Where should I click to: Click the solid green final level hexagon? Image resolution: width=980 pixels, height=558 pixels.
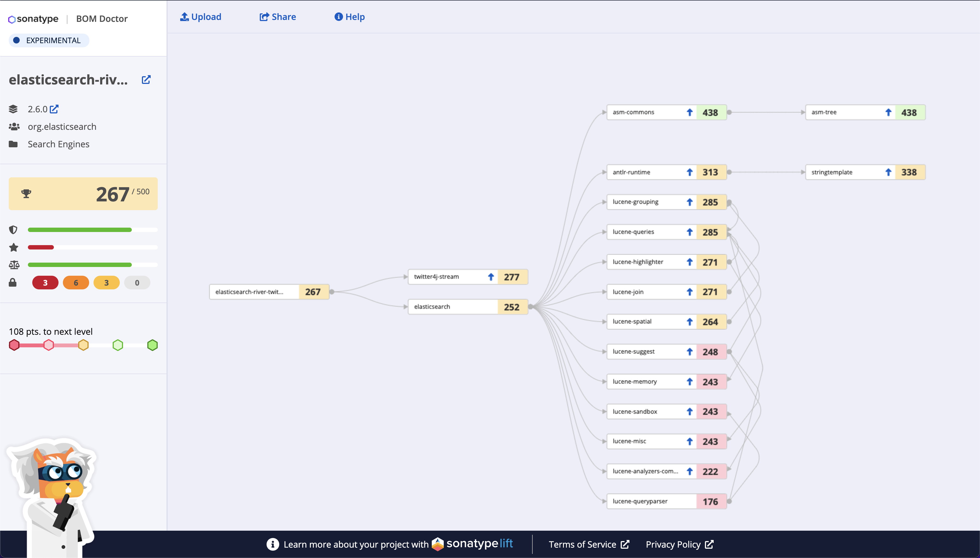click(153, 345)
